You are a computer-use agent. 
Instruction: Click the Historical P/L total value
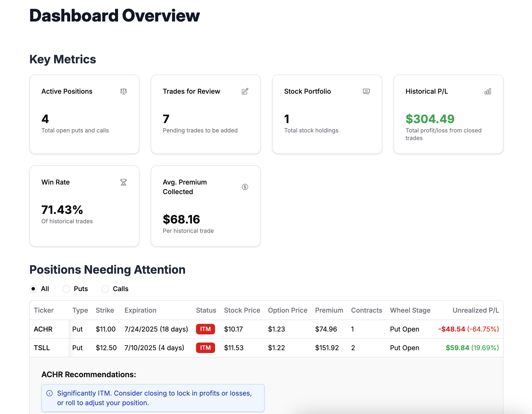(430, 119)
